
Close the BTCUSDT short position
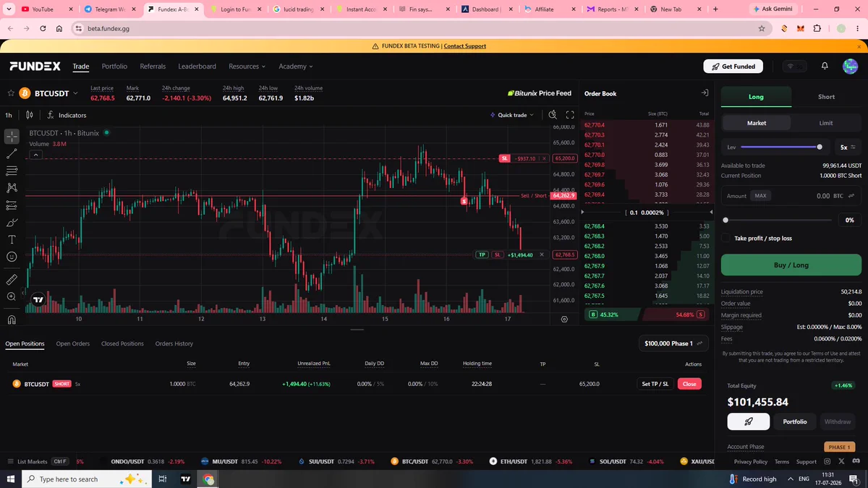tap(689, 384)
